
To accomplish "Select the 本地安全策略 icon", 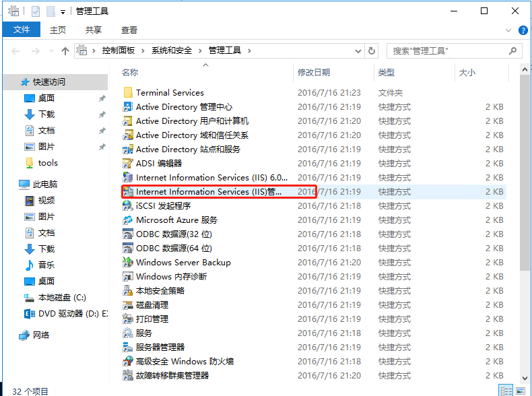I will pyautogui.click(x=128, y=290).
